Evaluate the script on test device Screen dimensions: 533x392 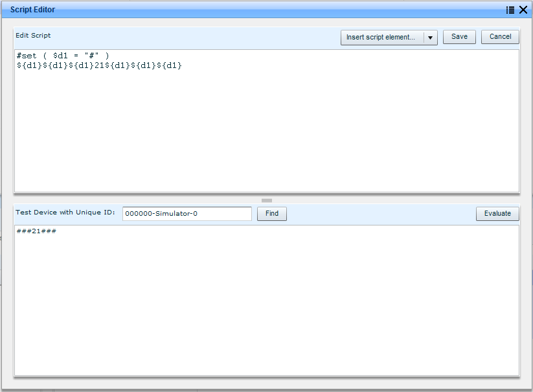pos(497,213)
